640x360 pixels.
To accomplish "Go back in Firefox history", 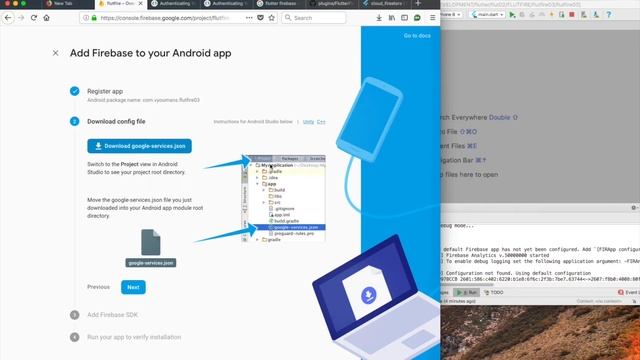I will [8, 18].
